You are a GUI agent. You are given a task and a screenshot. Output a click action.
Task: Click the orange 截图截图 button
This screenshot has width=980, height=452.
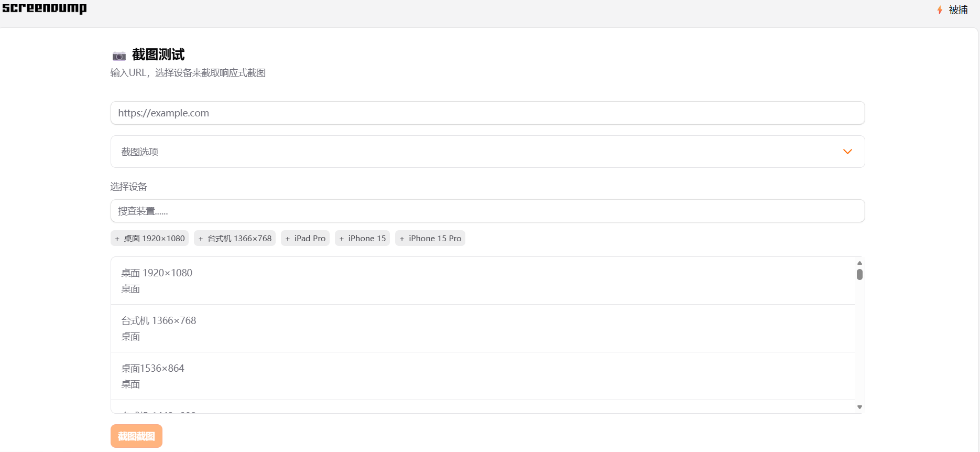coord(136,436)
